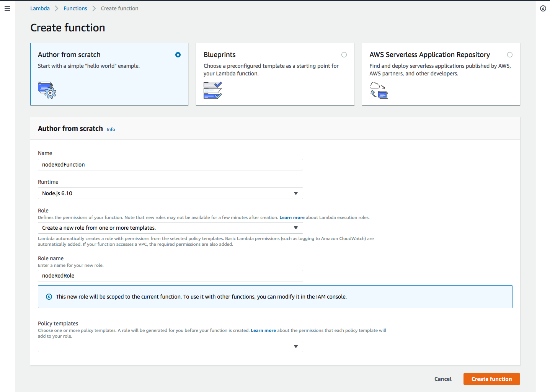Click the Author from scratch gear icon
This screenshot has width=550, height=392.
47,90
